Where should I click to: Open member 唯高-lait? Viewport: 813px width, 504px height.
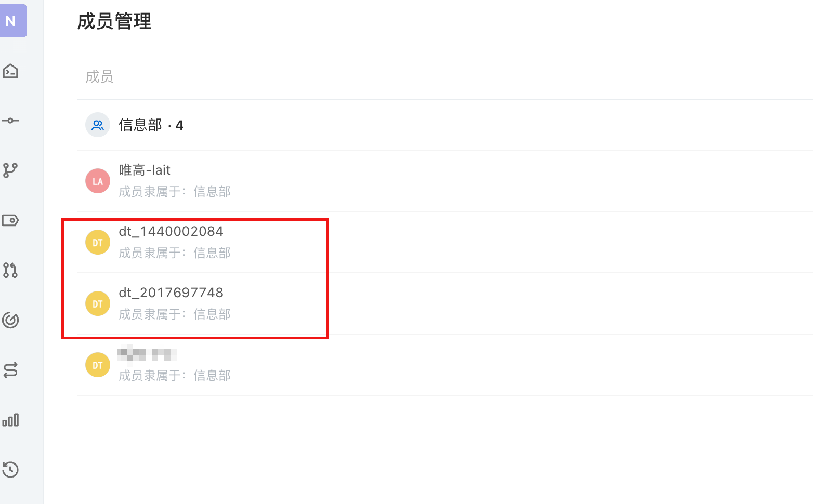point(444,181)
